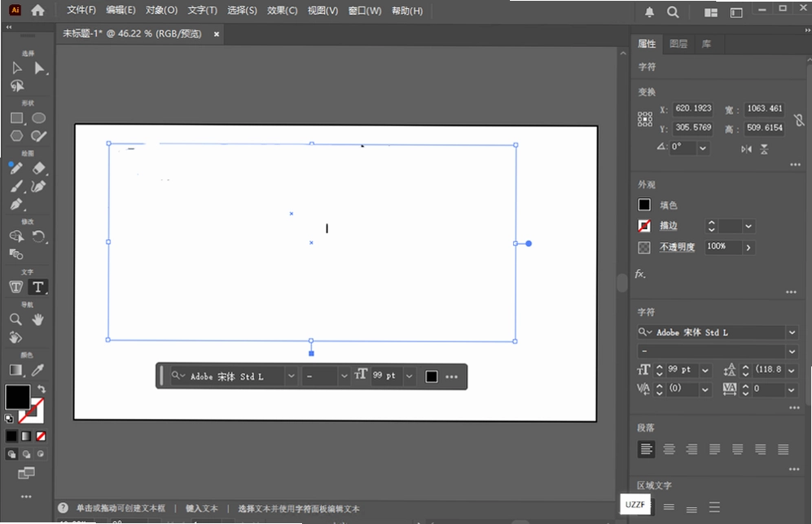This screenshot has height=524, width=812.
Task: Switch to 图层 tab
Action: tap(678, 44)
